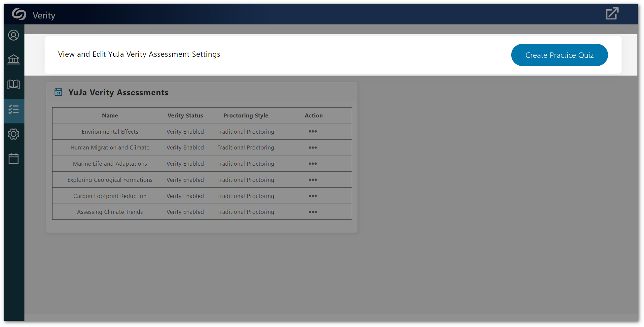This screenshot has height=327, width=644.
Task: Select the Assessing Climate Trends assessment name
Action: coord(110,212)
